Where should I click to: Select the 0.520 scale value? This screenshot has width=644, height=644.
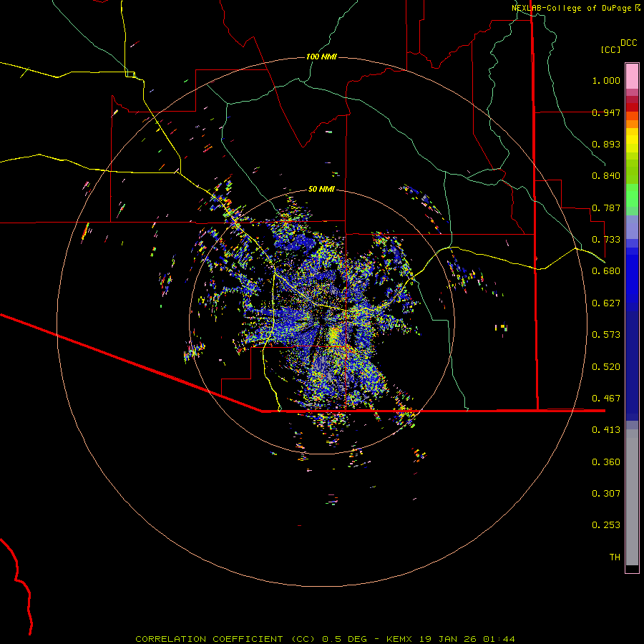pyautogui.click(x=606, y=367)
